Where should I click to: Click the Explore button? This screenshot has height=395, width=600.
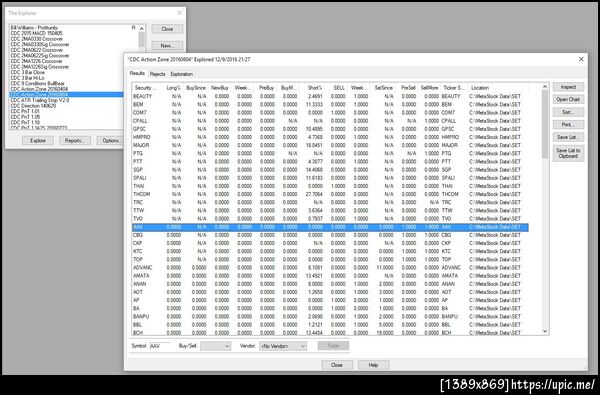tap(38, 140)
